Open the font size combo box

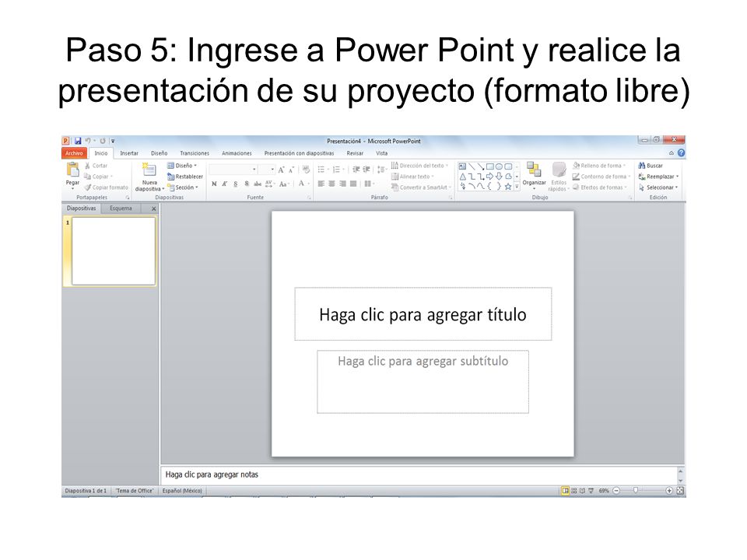[267, 170]
